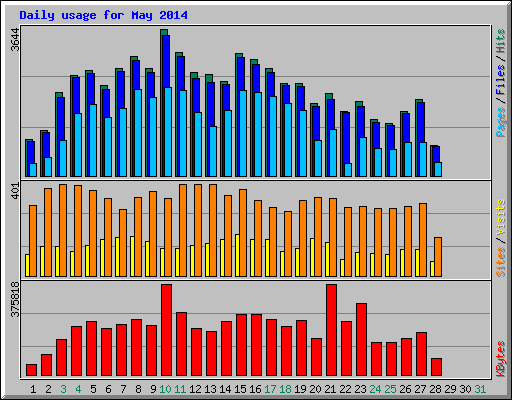Screen dimensions: 512x400
Task: Click day label 1 on the x-axis
Action: tap(33, 389)
